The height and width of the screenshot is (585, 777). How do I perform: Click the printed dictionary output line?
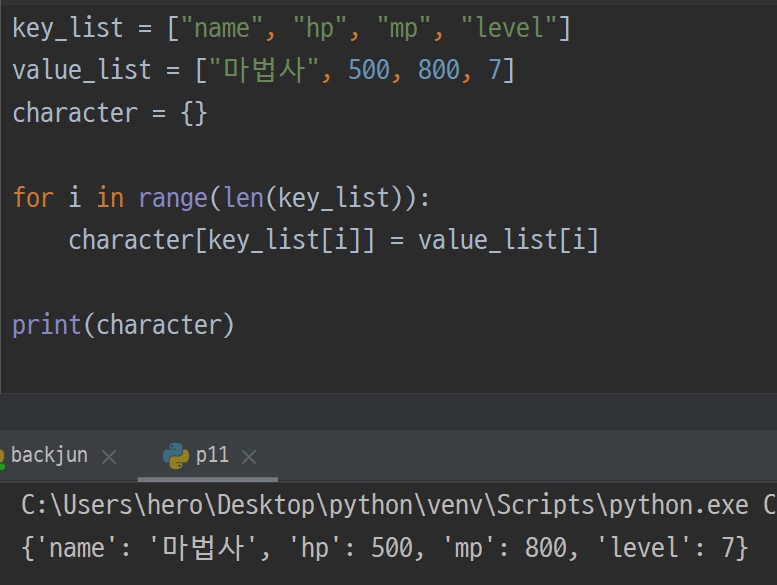(385, 548)
